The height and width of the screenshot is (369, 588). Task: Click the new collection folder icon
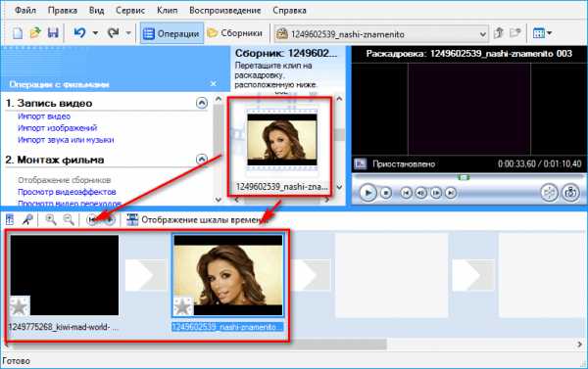(515, 33)
